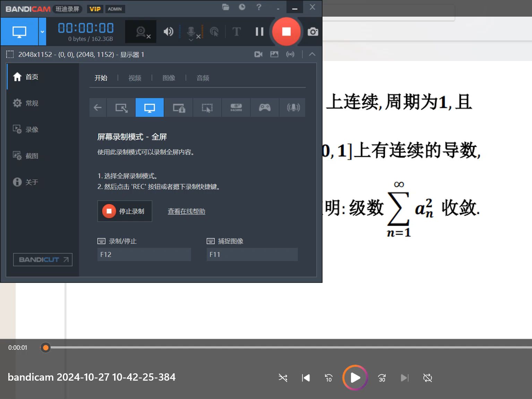Toggle the text overlay T icon

coord(237,32)
